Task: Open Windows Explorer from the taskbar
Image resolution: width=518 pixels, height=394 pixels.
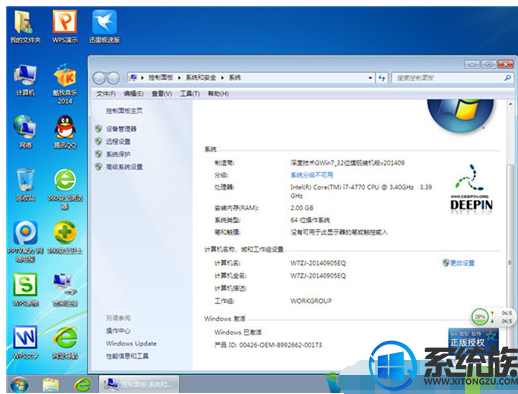Action: tap(51, 385)
